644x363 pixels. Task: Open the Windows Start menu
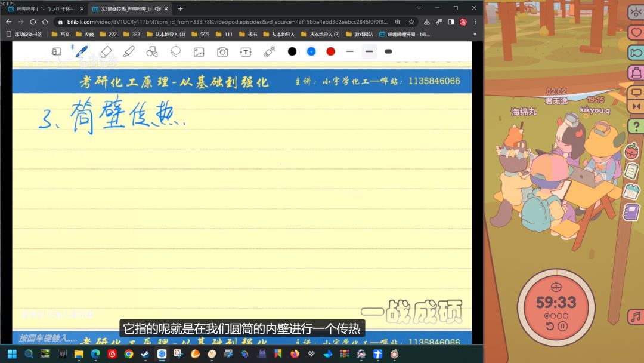pos(13,354)
